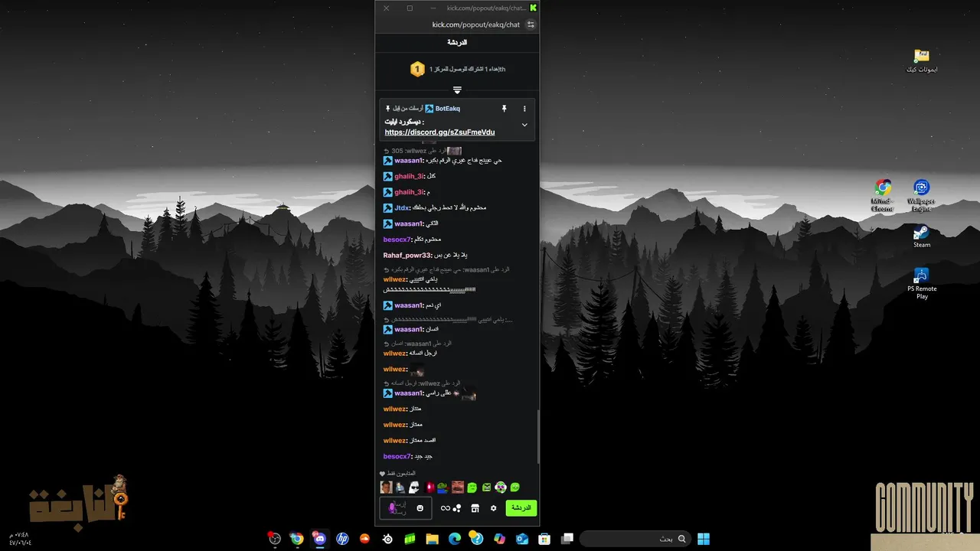Open Wallpaper Engine desktop shortcut

[x=922, y=196]
